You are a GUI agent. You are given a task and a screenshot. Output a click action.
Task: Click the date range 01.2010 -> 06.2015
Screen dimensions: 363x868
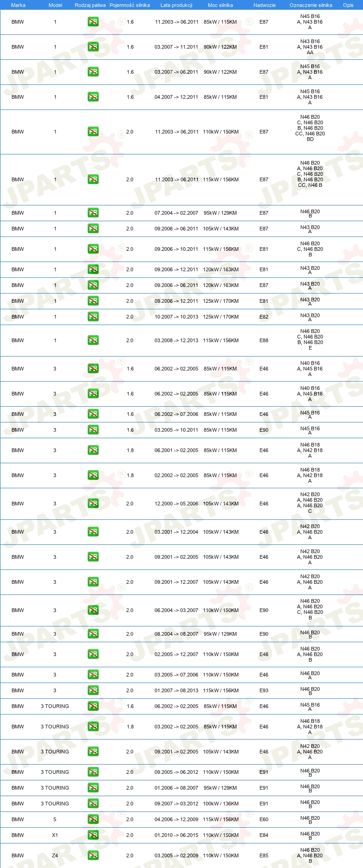176,835
